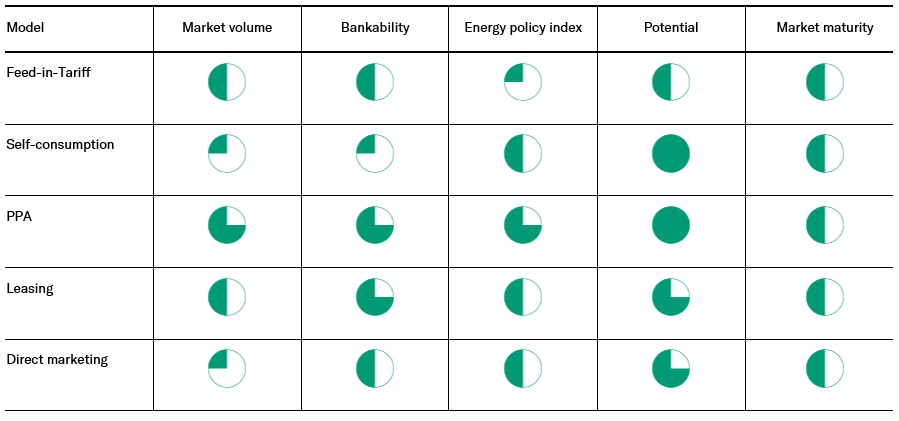
Task: Select the Self-consumption row label
Action: coord(60,145)
